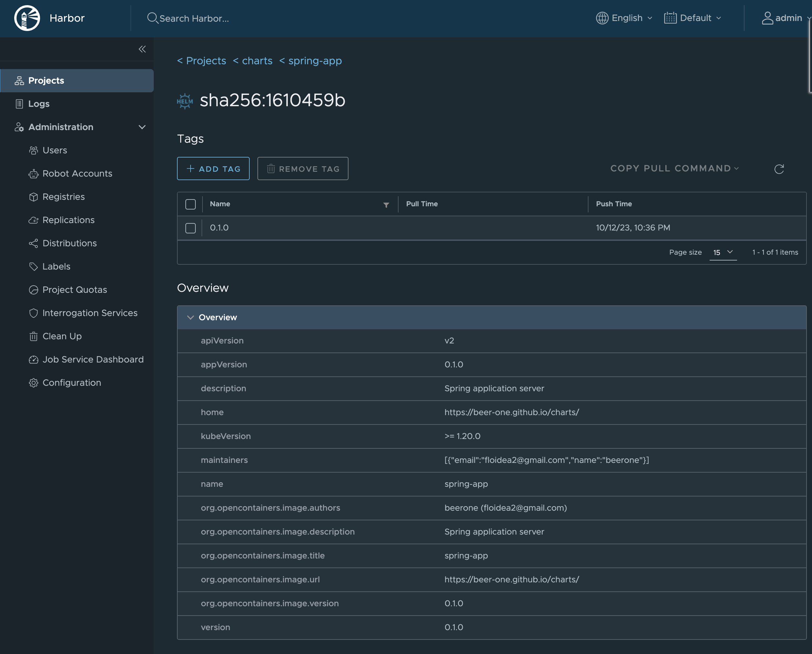This screenshot has height=654, width=812.
Task: Click the Remove Tag button
Action: [303, 169]
